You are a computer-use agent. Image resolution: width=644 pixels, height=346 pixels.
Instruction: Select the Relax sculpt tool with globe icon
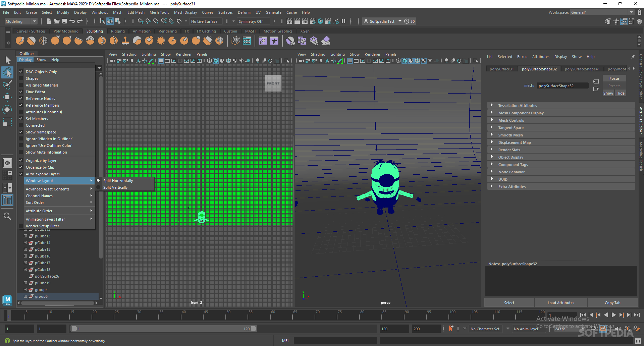click(43, 41)
